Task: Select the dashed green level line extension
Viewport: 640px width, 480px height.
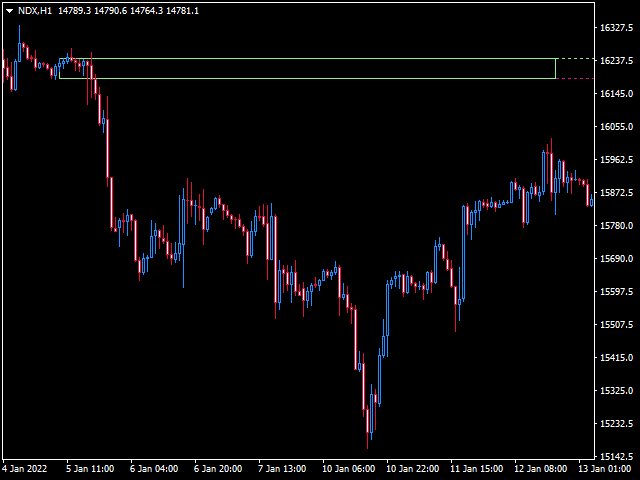Action: (x=576, y=59)
